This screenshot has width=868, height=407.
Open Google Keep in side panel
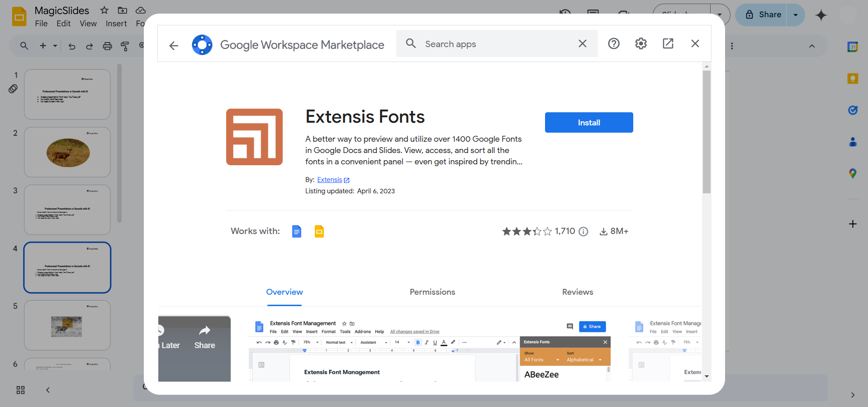coord(852,79)
